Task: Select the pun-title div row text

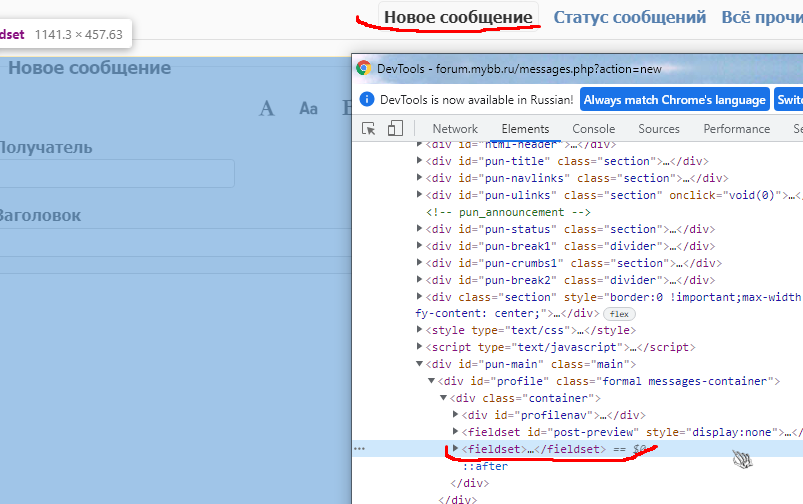Action: click(x=567, y=161)
